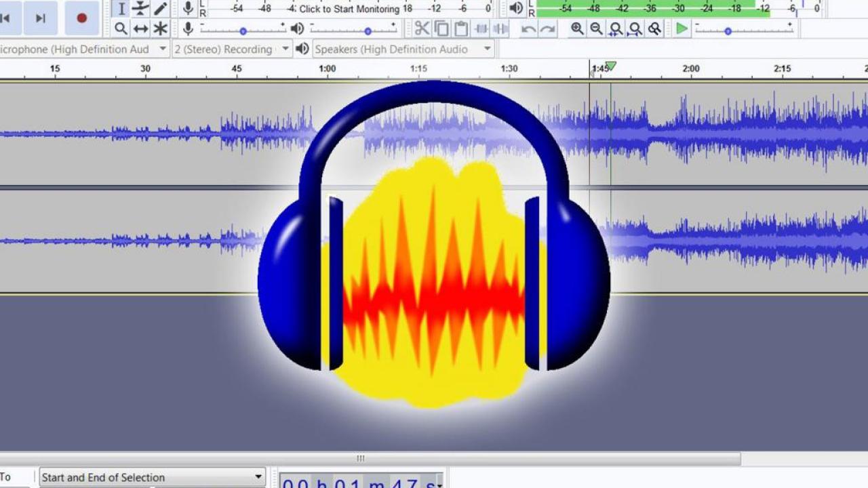Click the Copy icon
The width and height of the screenshot is (868, 488).
point(441,28)
